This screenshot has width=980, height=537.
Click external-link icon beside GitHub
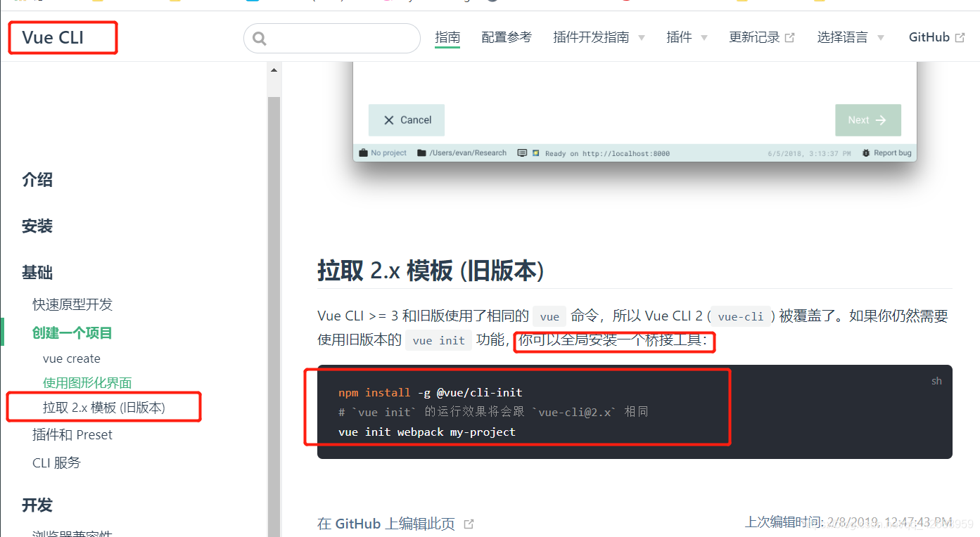coord(960,38)
